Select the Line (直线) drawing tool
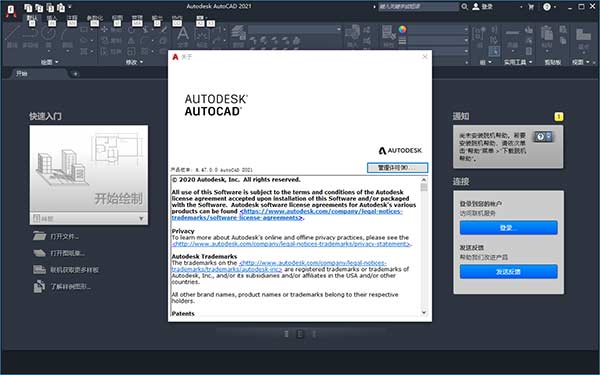600x375 pixels. pos(12,35)
